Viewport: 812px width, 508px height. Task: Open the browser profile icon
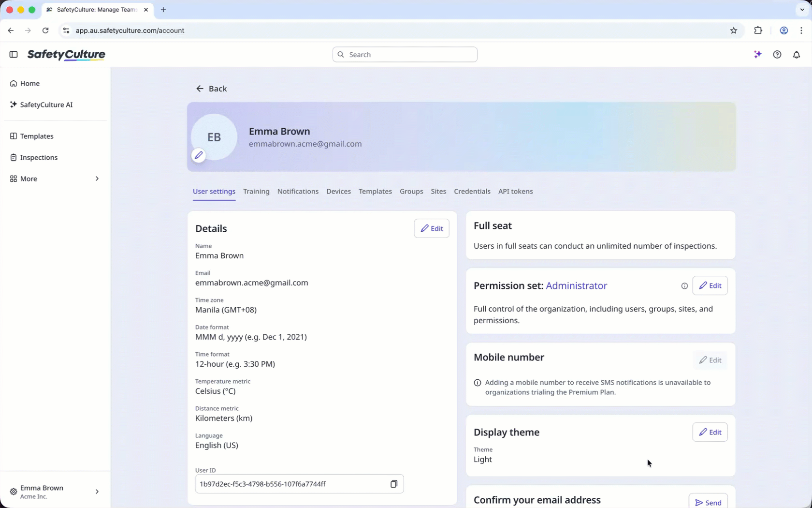click(x=784, y=30)
